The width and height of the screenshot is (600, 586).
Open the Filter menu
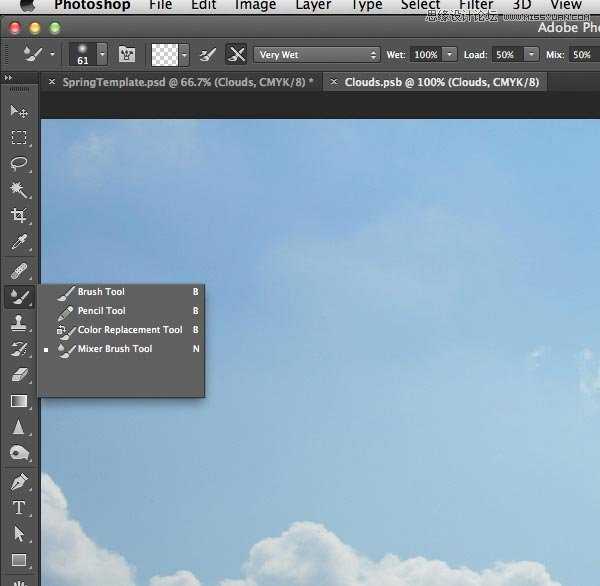[x=476, y=5]
